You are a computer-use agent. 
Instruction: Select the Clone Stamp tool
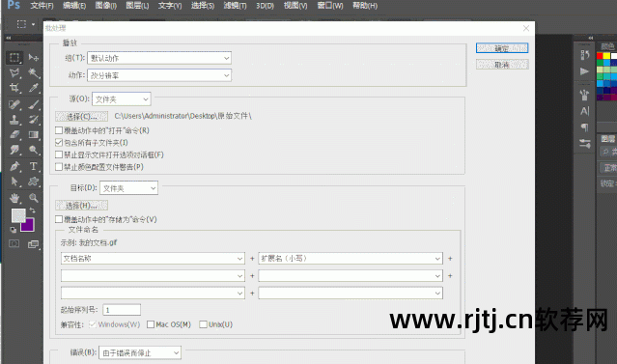(14, 120)
